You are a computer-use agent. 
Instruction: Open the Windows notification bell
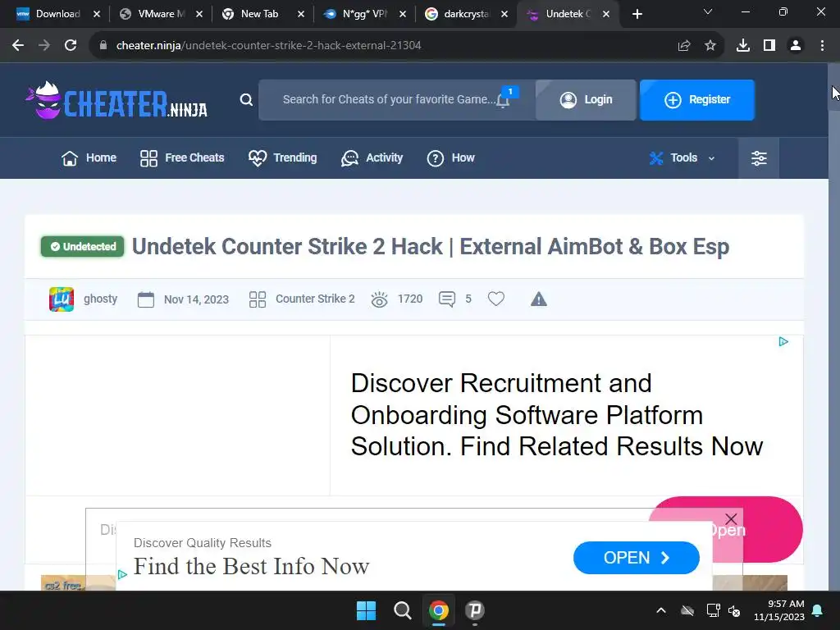pyautogui.click(x=818, y=610)
